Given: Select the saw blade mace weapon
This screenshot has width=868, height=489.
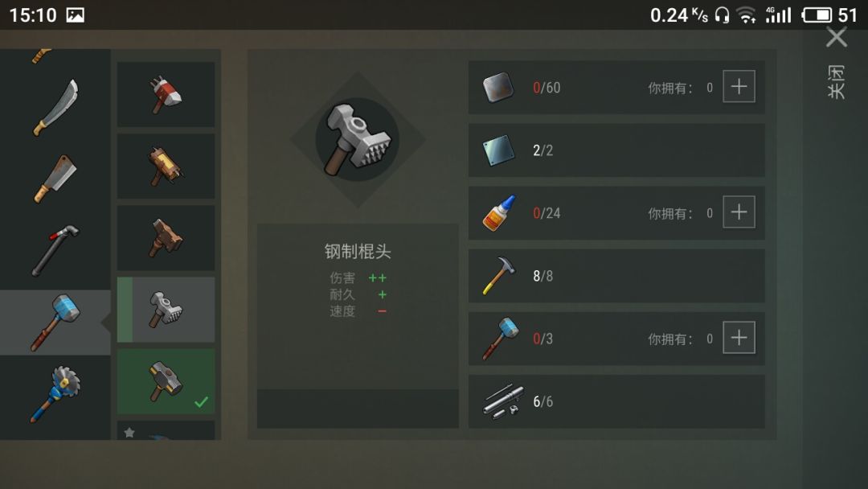Looking at the screenshot, I should point(55,394).
